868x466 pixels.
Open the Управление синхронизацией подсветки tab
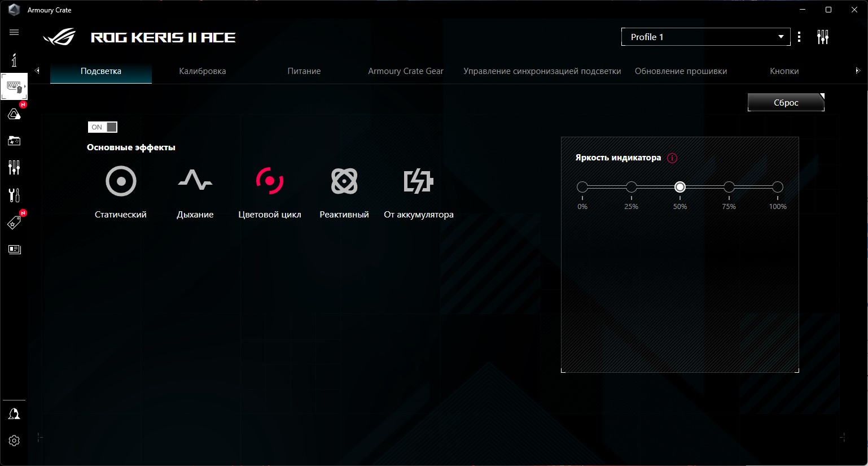coord(542,71)
